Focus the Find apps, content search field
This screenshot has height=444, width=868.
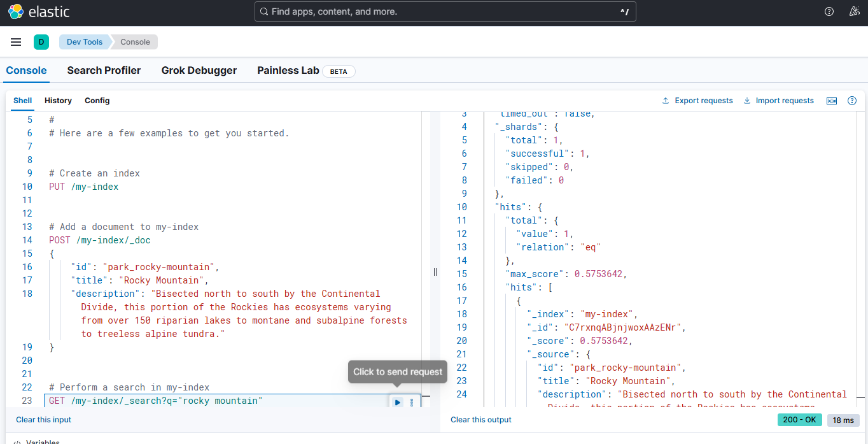click(445, 11)
